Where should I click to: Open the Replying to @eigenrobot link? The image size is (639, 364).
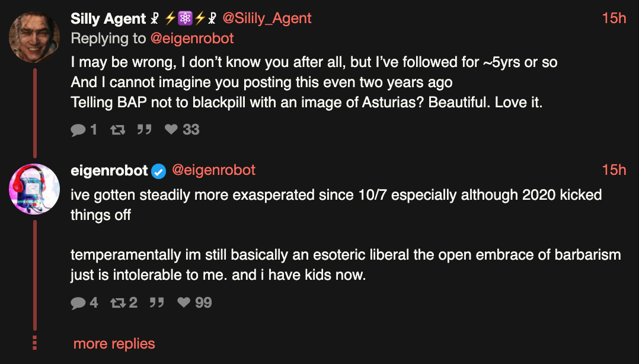pos(192,39)
